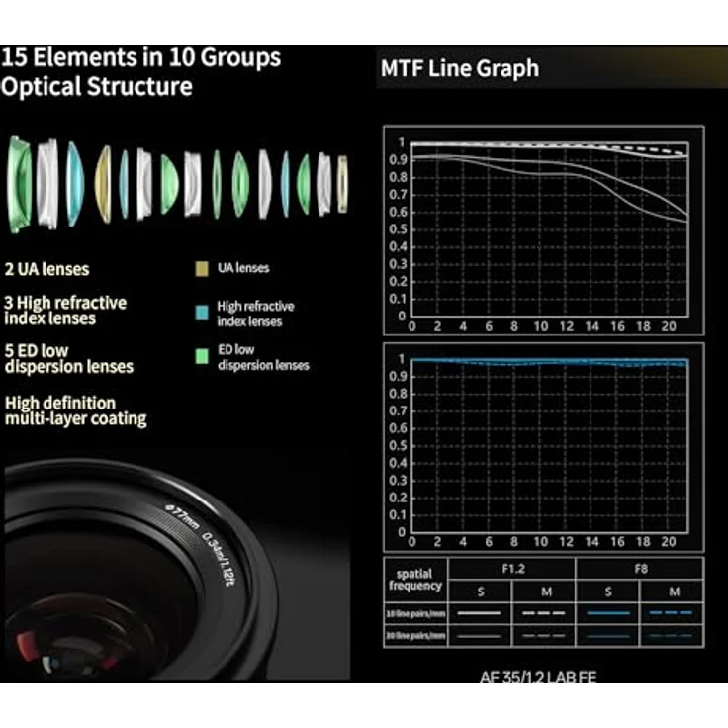Click the "M" cell under F1.2
The image size is (728, 728).
point(546,591)
